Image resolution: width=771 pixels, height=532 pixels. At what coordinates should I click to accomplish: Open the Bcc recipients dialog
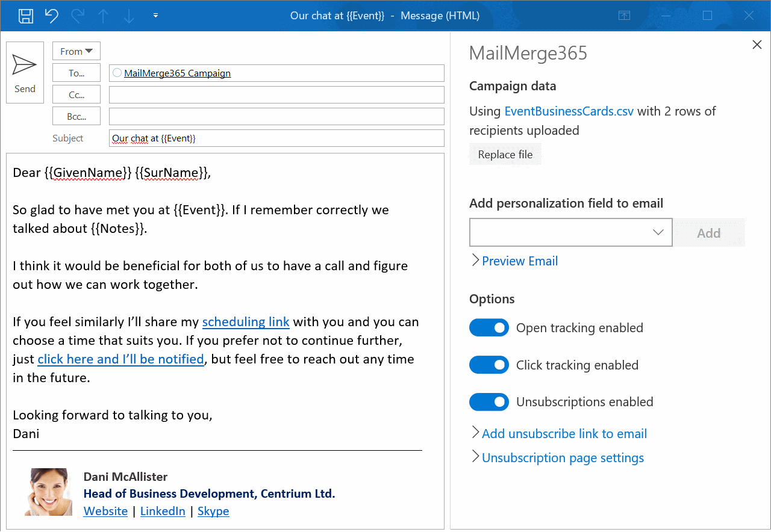(76, 116)
